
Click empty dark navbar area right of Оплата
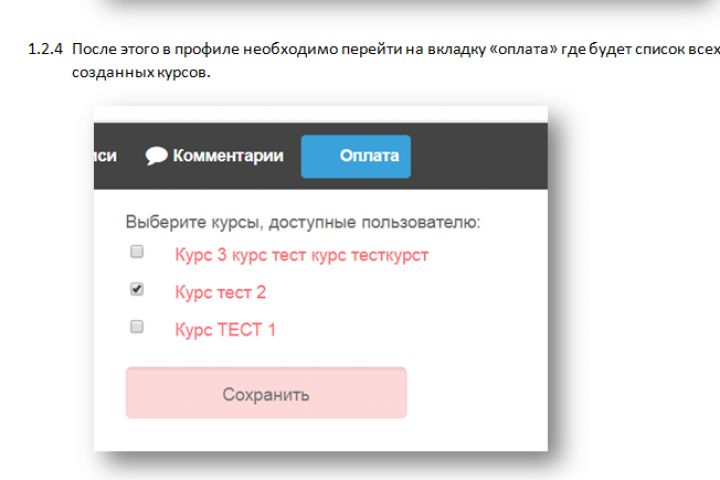coord(480,156)
